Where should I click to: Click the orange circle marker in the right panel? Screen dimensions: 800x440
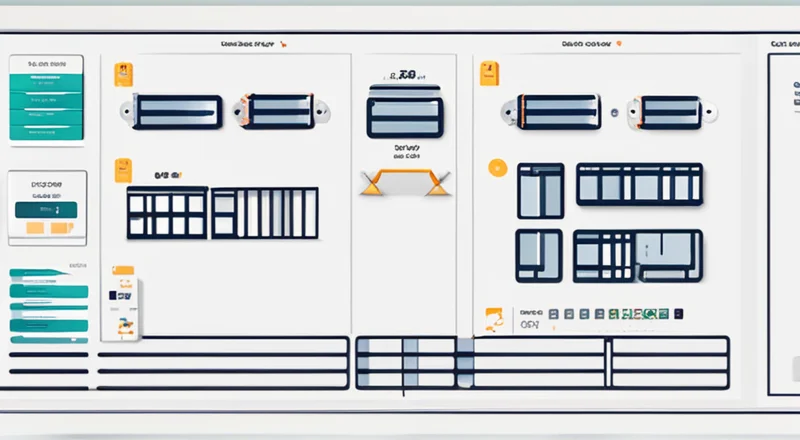point(494,169)
